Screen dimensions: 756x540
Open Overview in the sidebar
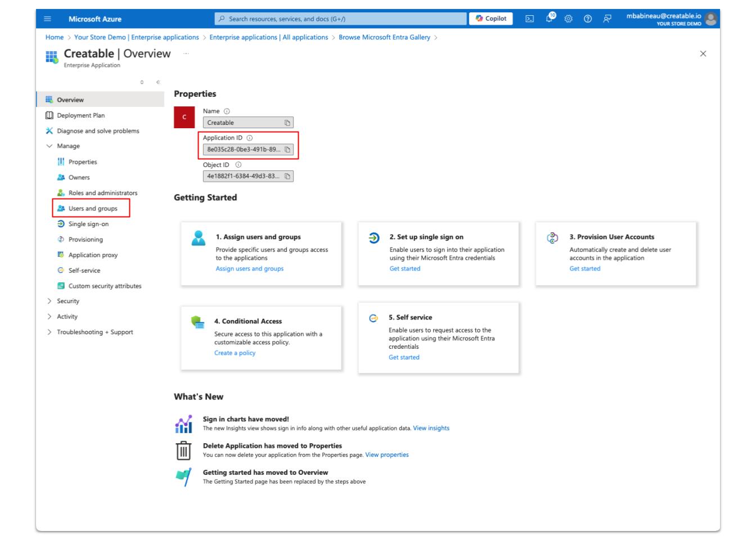point(100,100)
